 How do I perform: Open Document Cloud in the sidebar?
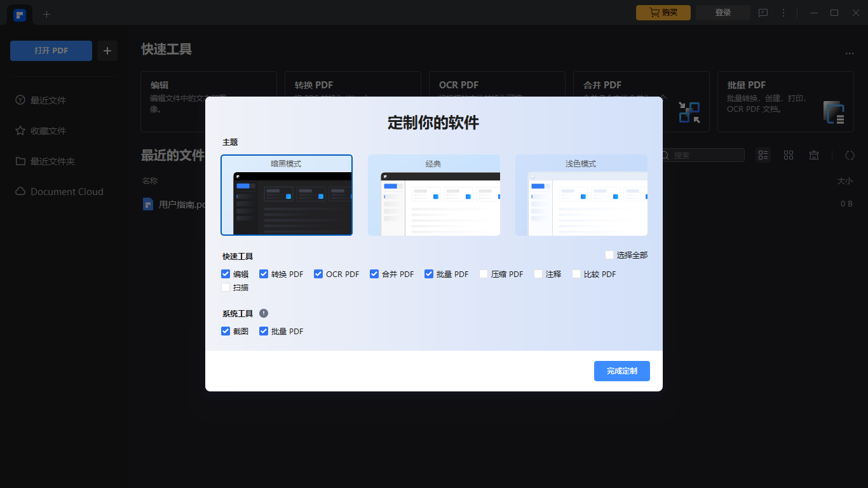pyautogui.click(x=65, y=191)
